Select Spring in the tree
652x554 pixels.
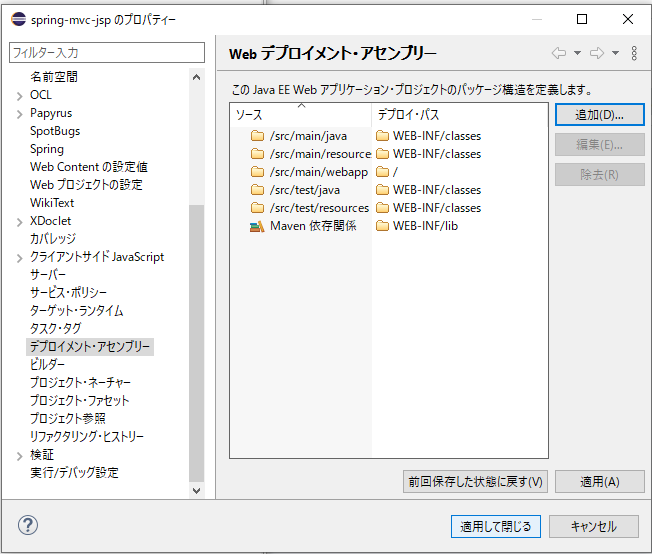[47, 149]
